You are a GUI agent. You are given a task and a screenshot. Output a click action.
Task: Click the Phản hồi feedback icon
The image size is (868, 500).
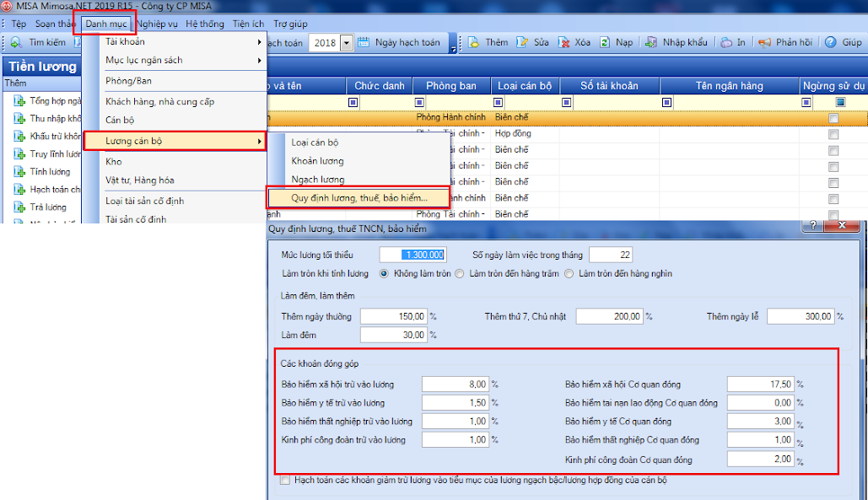pos(765,43)
